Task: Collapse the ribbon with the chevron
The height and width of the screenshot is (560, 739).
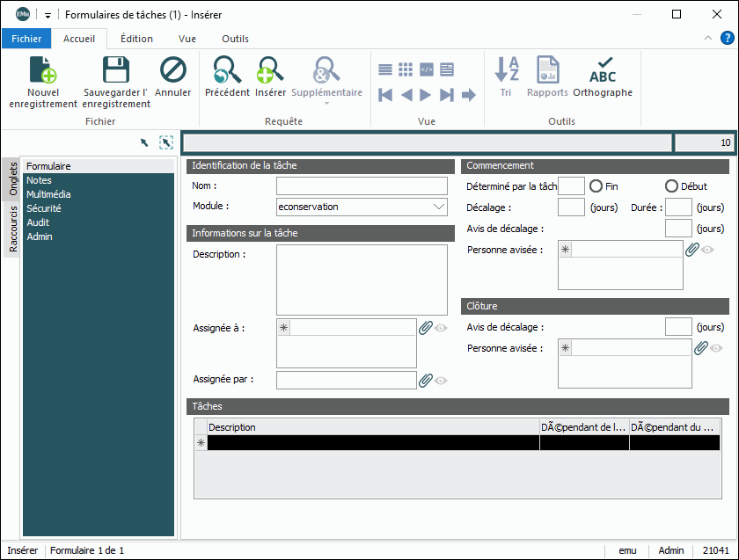Action: [708, 39]
